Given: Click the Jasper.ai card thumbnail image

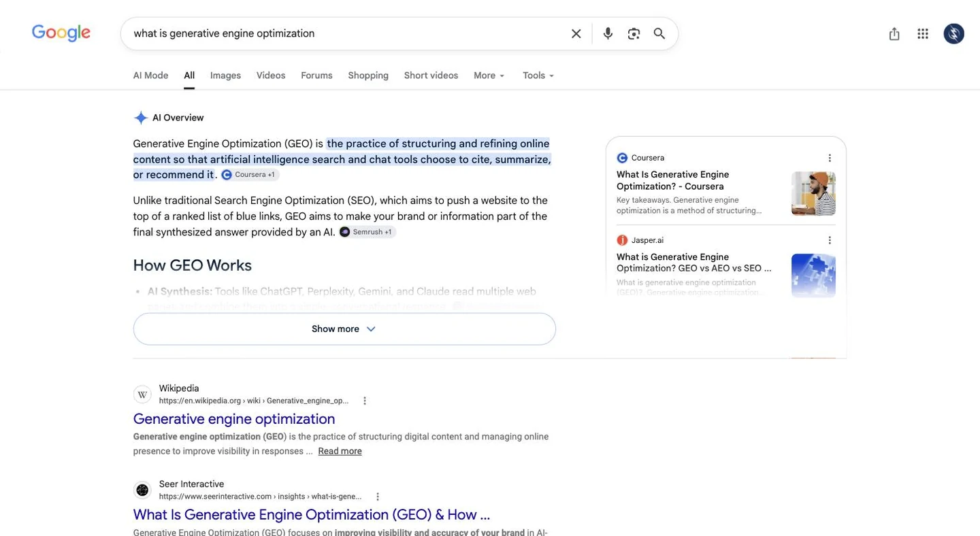Looking at the screenshot, I should pyautogui.click(x=813, y=275).
